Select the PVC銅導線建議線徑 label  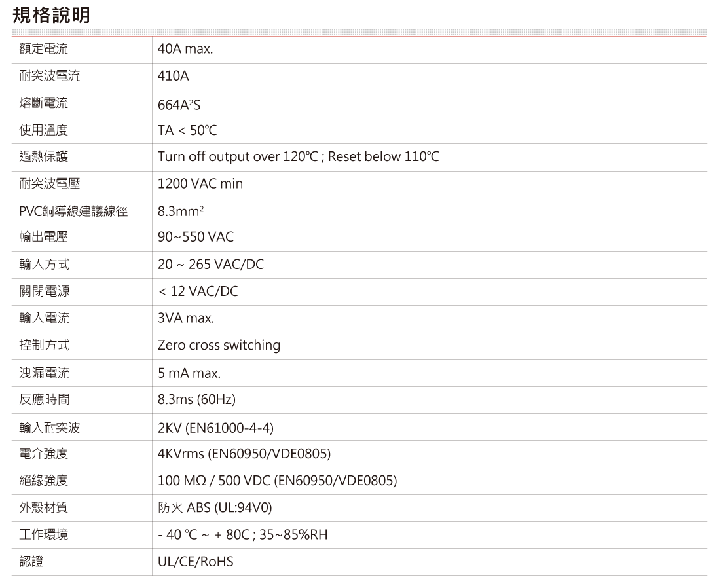[x=73, y=211]
